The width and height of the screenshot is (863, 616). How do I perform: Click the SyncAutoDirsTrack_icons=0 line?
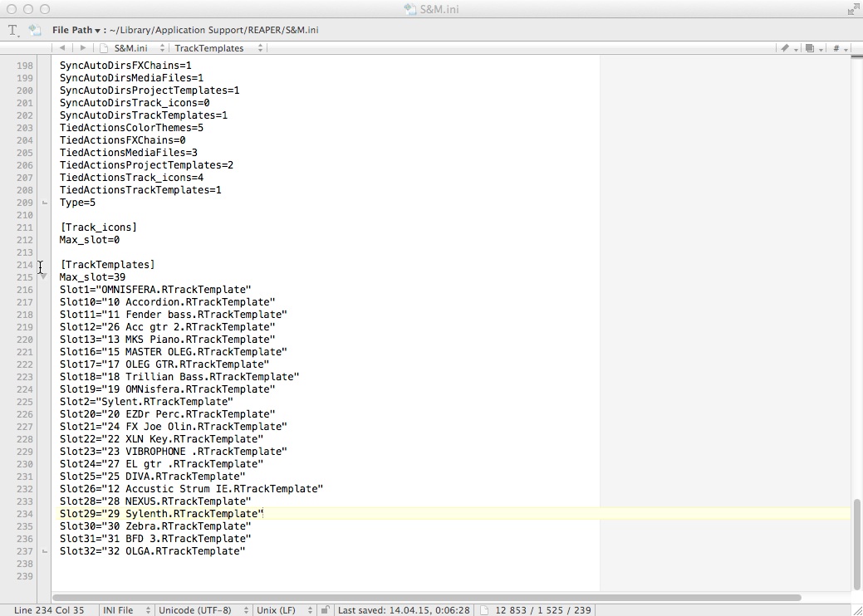coord(135,103)
